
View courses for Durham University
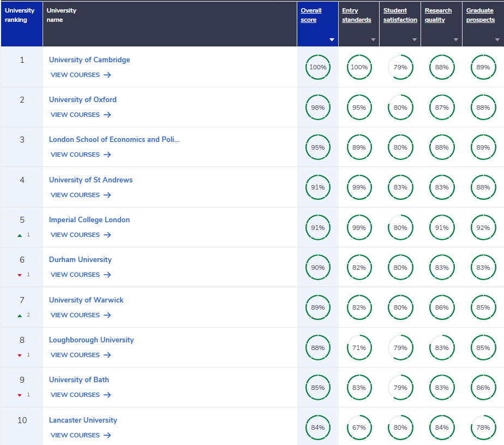81,275
